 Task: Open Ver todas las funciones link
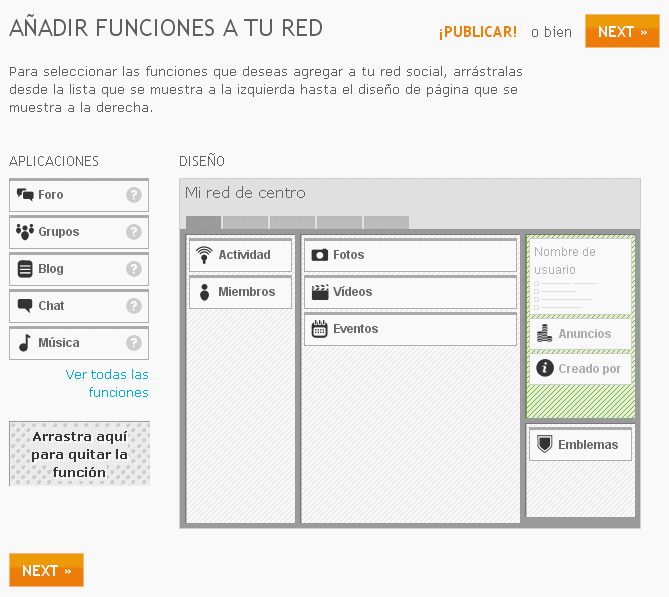[107, 383]
